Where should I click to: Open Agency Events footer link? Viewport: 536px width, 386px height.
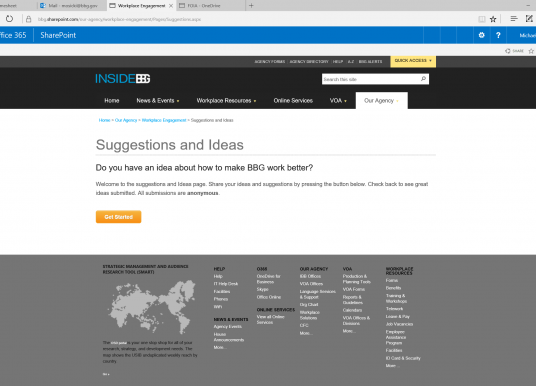(228, 327)
